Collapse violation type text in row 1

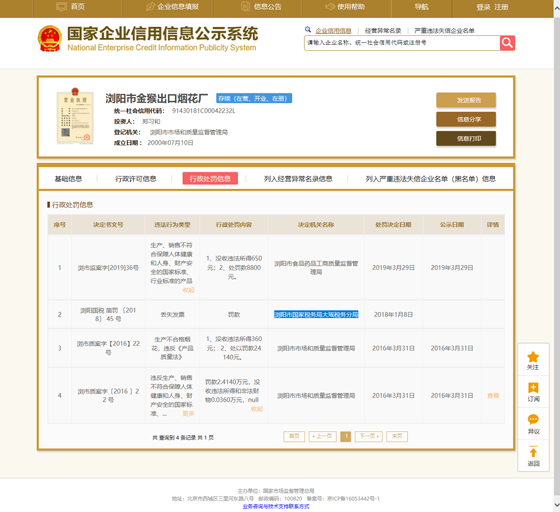click(x=189, y=290)
